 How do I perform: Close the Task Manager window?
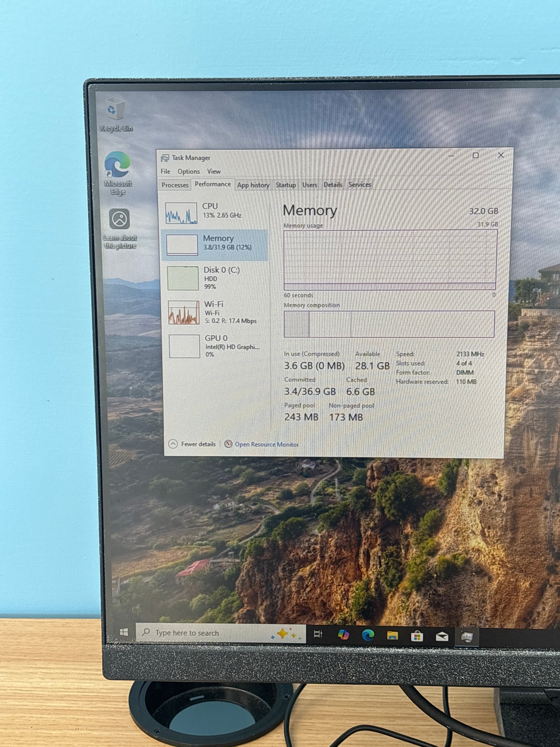[501, 155]
